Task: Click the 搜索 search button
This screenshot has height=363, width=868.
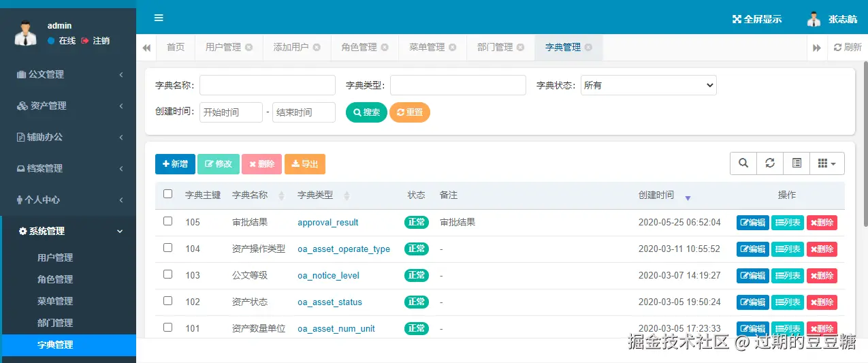Action: [x=366, y=112]
